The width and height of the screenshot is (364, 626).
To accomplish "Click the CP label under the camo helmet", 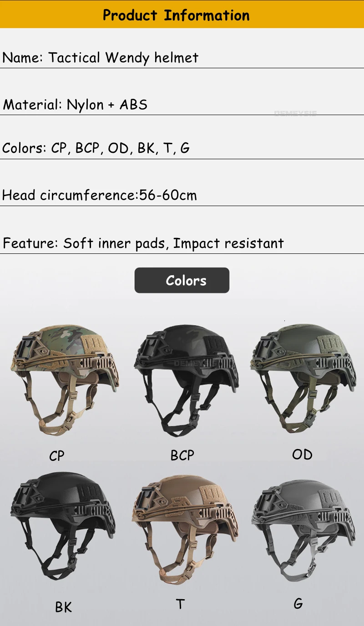I will point(57,455).
